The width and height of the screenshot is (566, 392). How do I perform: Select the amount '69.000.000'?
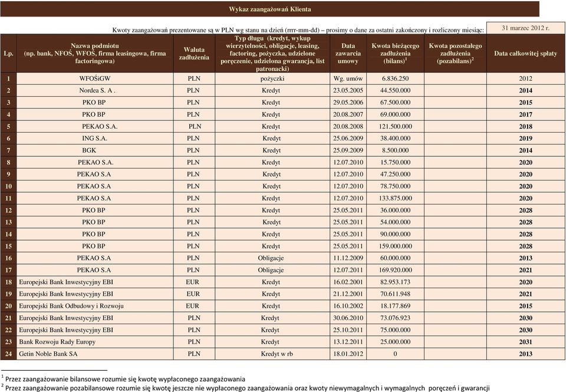pyautogui.click(x=395, y=114)
